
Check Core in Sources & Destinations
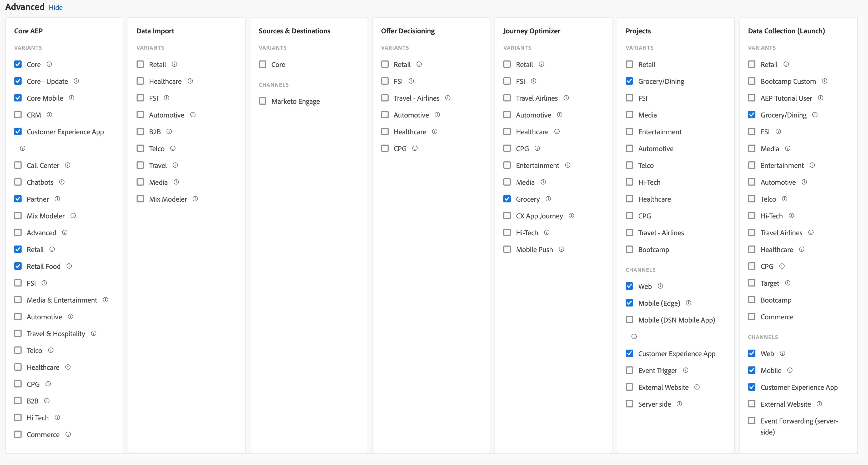coord(263,64)
